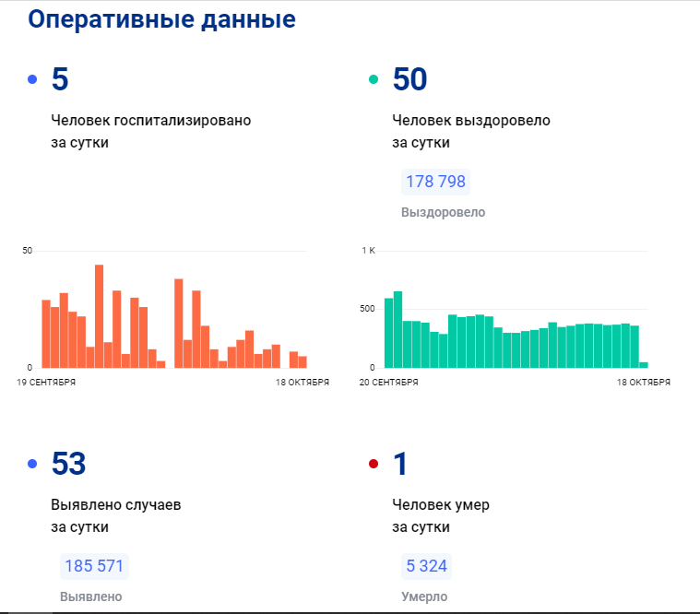The image size is (700, 614).
Task: Click the blue dot beside hospitalized count 5
Action: [32, 80]
